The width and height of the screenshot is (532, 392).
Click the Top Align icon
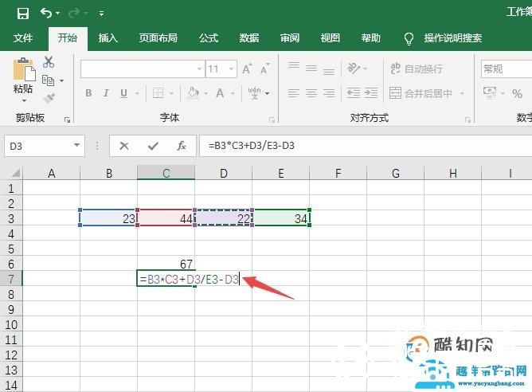pos(294,67)
